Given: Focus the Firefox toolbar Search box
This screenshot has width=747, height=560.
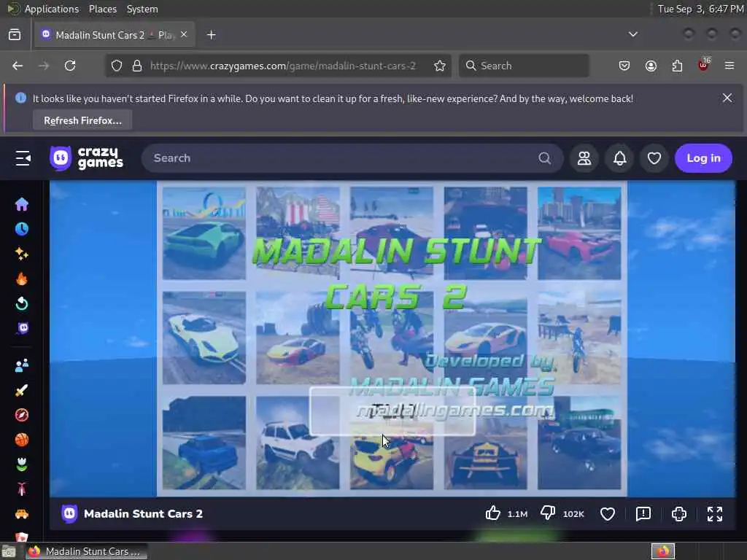Looking at the screenshot, I should [524, 66].
